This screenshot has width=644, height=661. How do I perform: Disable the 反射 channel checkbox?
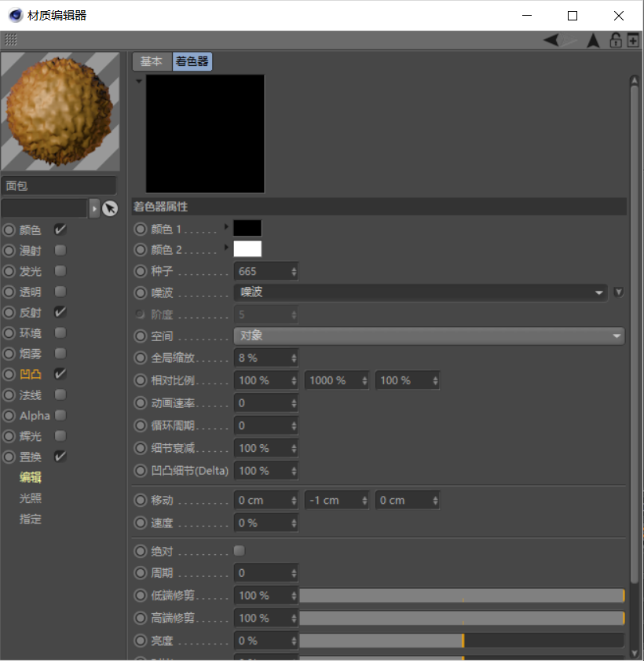(x=60, y=312)
